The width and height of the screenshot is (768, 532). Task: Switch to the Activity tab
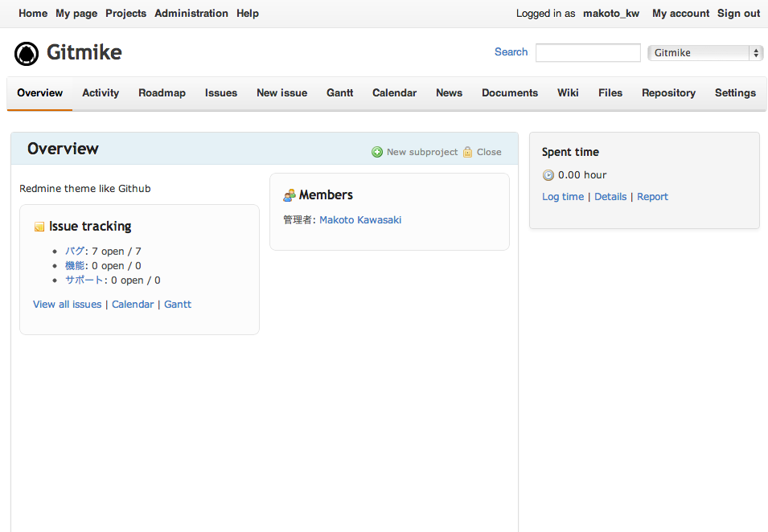(101, 93)
